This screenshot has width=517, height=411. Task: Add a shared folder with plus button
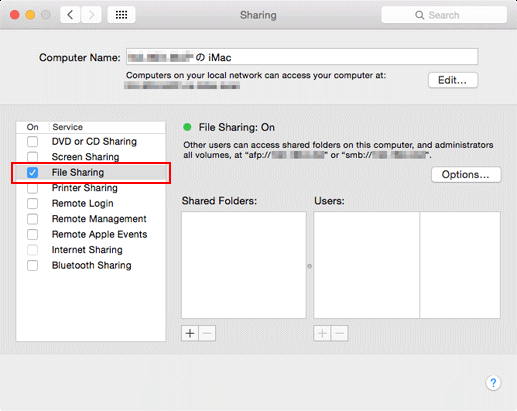pos(190,333)
